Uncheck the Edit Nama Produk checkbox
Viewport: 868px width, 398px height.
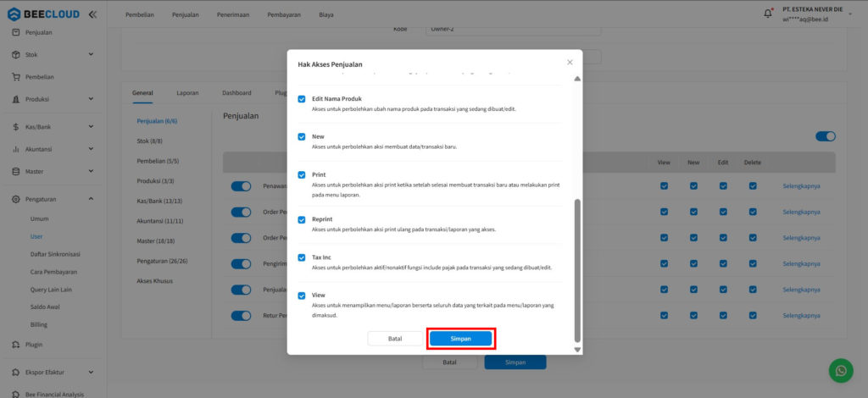point(302,99)
